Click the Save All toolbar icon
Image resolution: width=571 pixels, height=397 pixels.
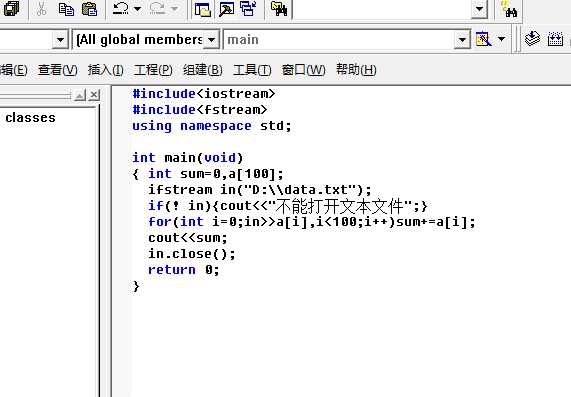pos(11,8)
